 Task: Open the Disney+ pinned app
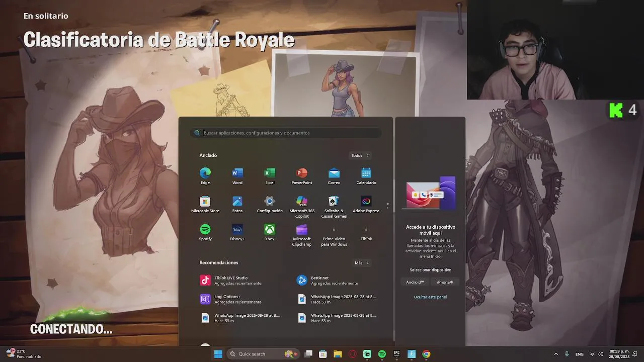237,232
